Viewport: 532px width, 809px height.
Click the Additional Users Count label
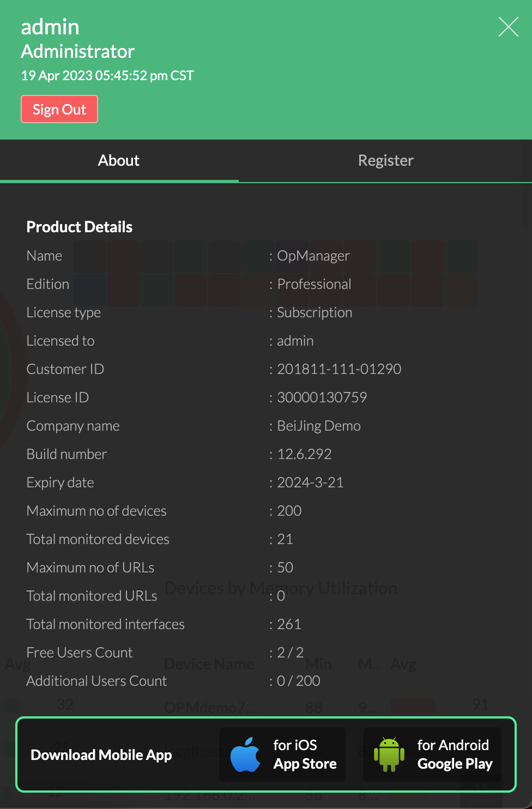pyautogui.click(x=97, y=681)
